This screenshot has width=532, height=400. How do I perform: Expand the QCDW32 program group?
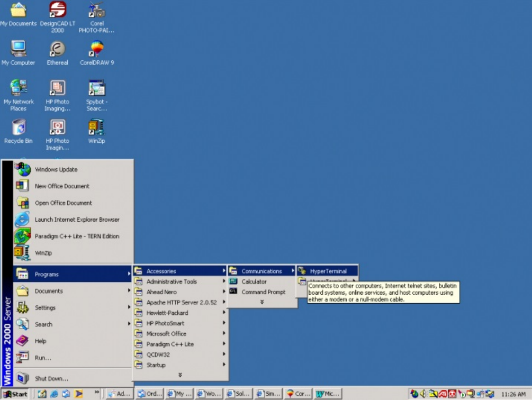180,354
